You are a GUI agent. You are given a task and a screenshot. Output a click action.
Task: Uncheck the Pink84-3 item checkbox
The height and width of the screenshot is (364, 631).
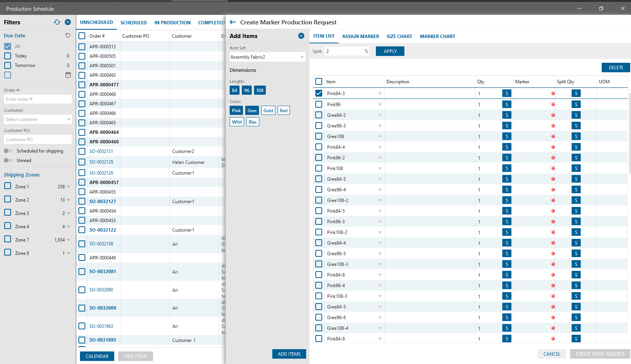(x=319, y=93)
